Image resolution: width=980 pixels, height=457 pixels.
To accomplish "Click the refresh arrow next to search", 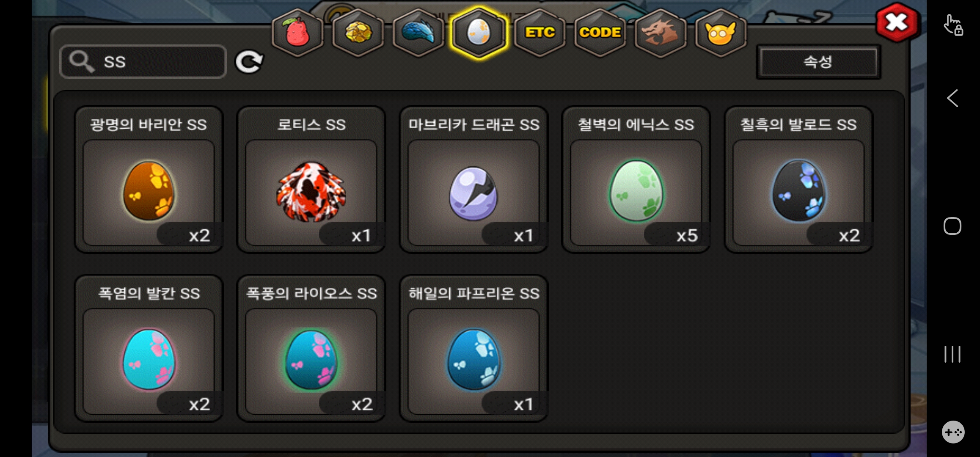I will (249, 62).
